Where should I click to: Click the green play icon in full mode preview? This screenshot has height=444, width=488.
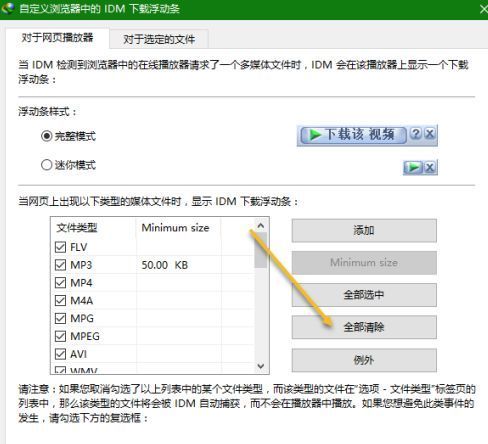click(315, 135)
